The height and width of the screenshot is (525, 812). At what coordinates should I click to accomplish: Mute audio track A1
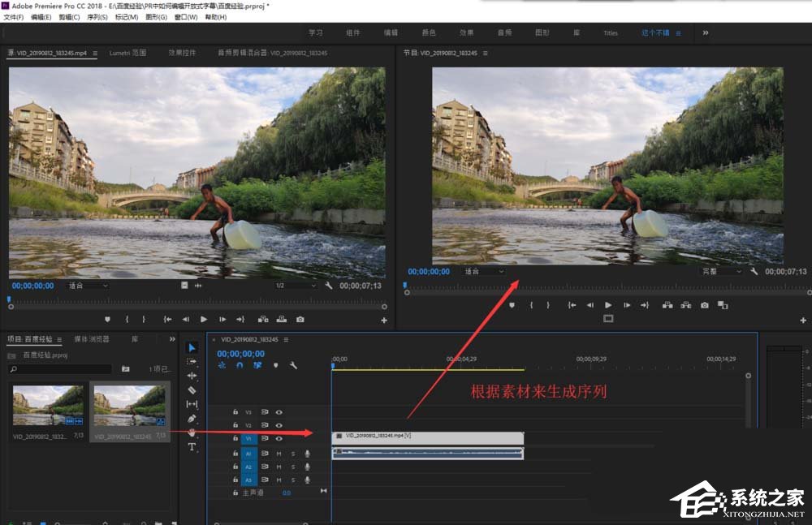(x=279, y=454)
